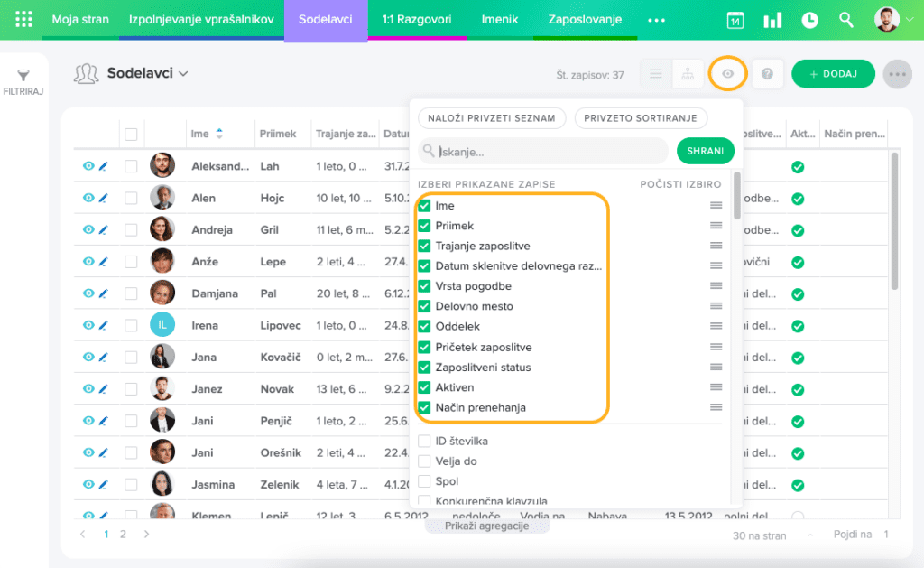Viewport: 924px width, 568px height.
Task: Click the Dodaj button
Action: tap(832, 74)
